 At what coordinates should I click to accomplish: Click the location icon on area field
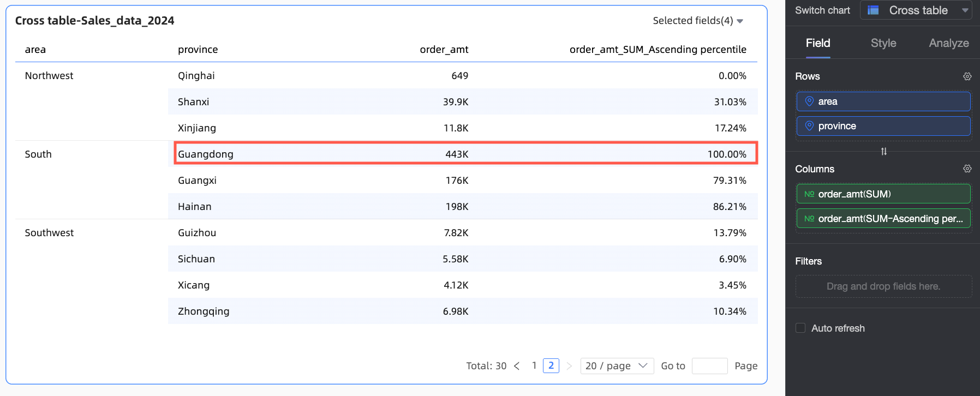(809, 101)
